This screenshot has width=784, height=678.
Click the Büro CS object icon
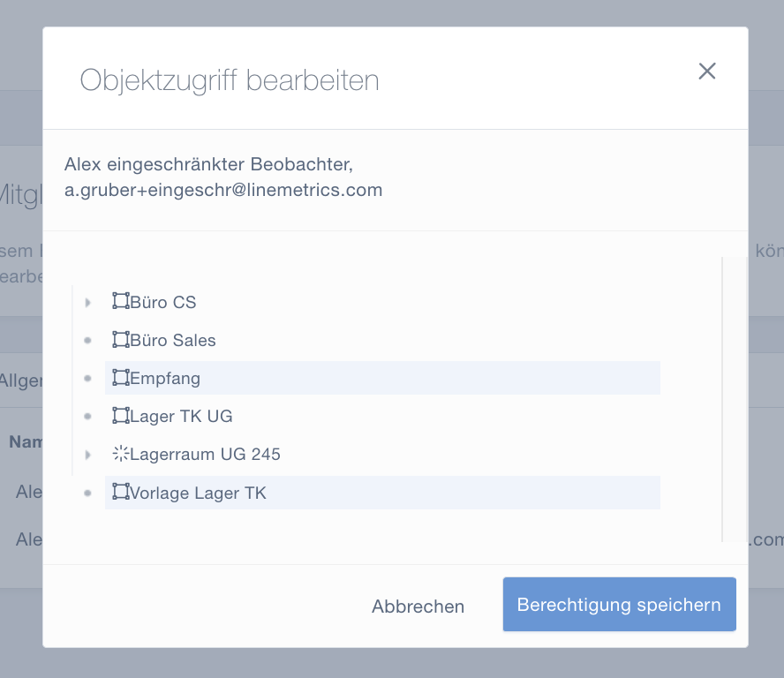[x=121, y=301]
